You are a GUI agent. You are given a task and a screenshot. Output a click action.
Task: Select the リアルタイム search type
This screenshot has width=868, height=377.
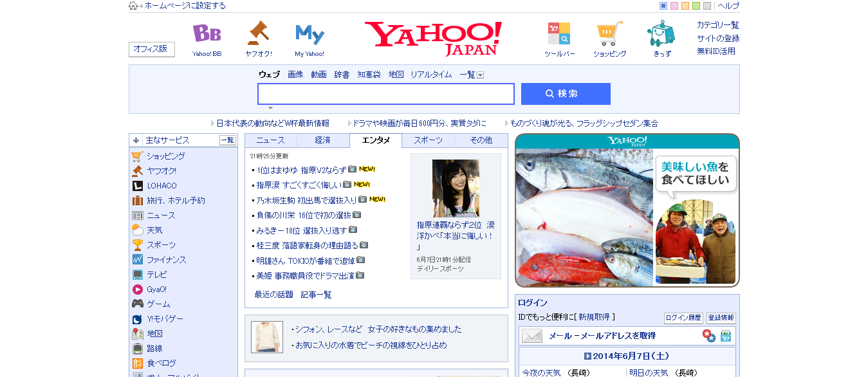431,75
